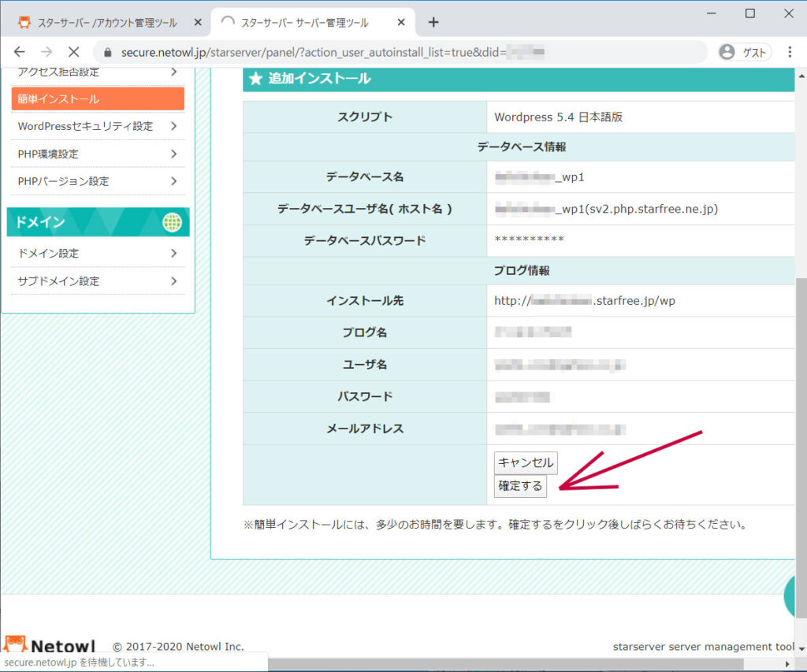Click 'Wordpress 5.4 日本語版' script value
The image size is (807, 672).
[559, 117]
